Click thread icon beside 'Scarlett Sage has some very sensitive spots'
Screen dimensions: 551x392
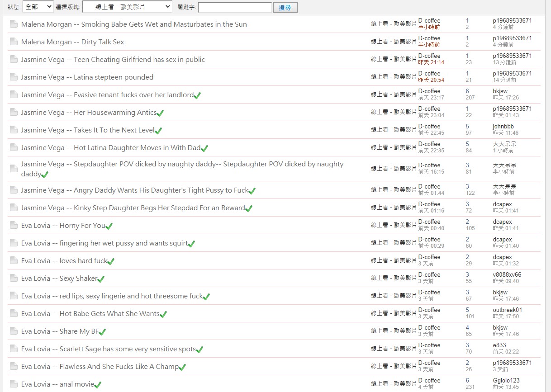click(x=14, y=349)
